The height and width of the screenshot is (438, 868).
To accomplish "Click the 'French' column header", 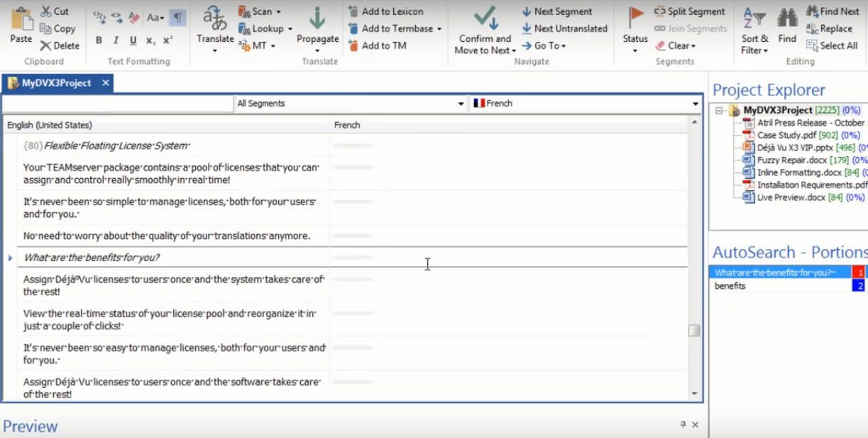I will pyautogui.click(x=510, y=125).
